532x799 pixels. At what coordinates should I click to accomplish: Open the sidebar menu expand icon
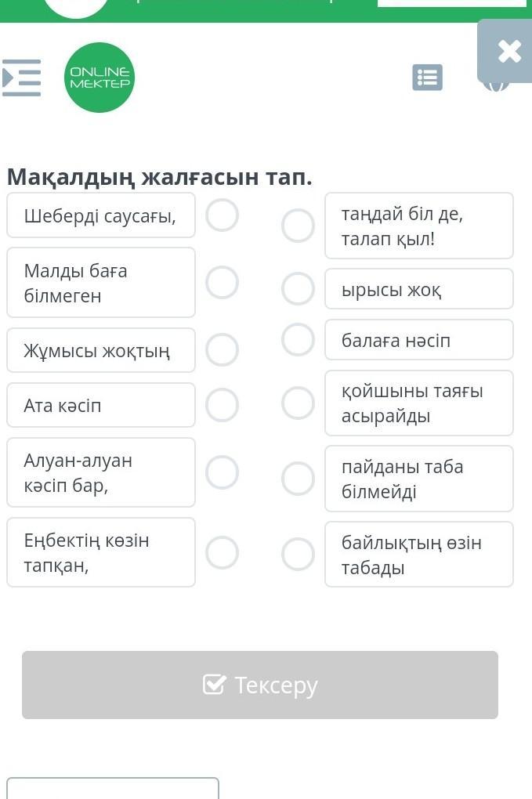coord(21,78)
